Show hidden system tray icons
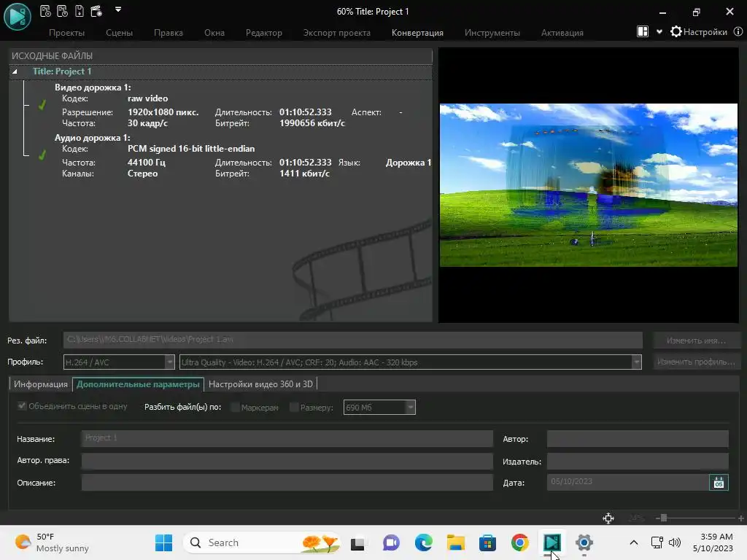Image resolution: width=747 pixels, height=560 pixels. (x=634, y=542)
